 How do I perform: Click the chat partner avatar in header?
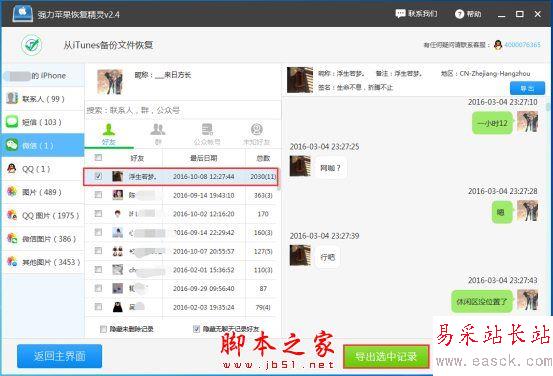pos(300,80)
